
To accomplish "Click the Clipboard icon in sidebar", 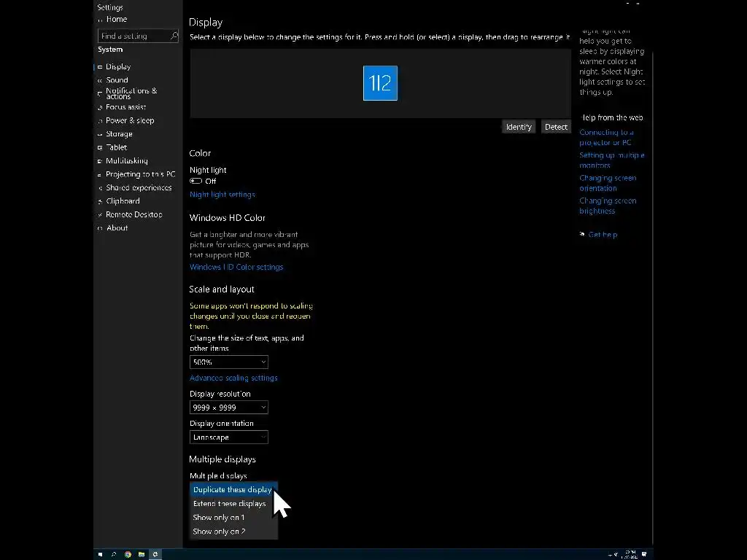I will point(100,201).
